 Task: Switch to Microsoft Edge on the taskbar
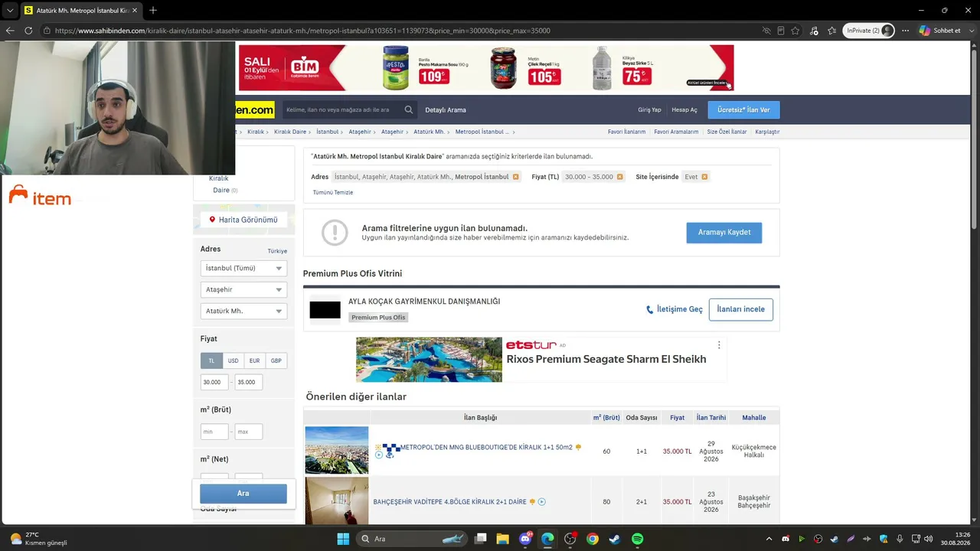tap(547, 539)
